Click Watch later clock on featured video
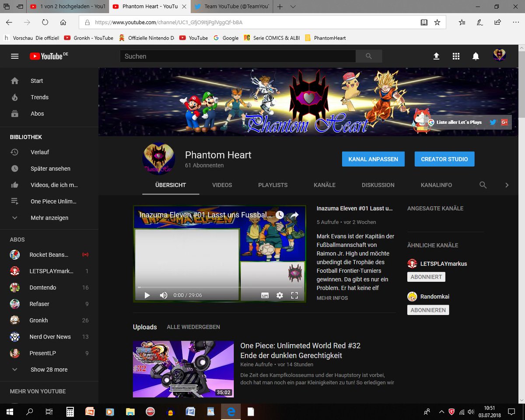This screenshot has width=525, height=420. pos(280,215)
